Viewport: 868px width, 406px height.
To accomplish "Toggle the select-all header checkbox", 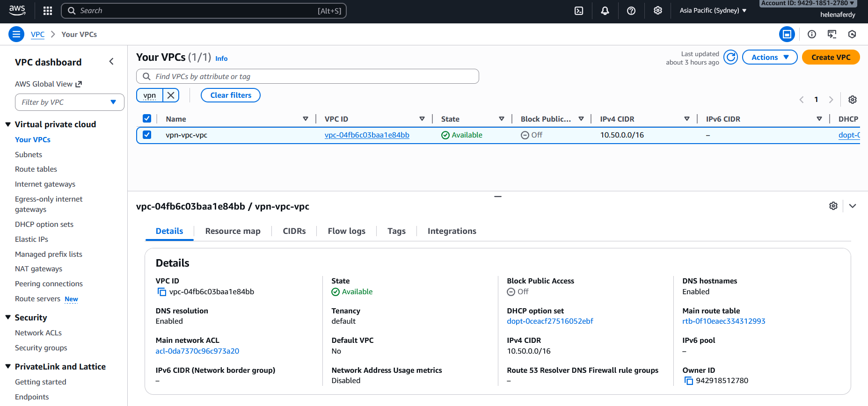I will [x=147, y=118].
